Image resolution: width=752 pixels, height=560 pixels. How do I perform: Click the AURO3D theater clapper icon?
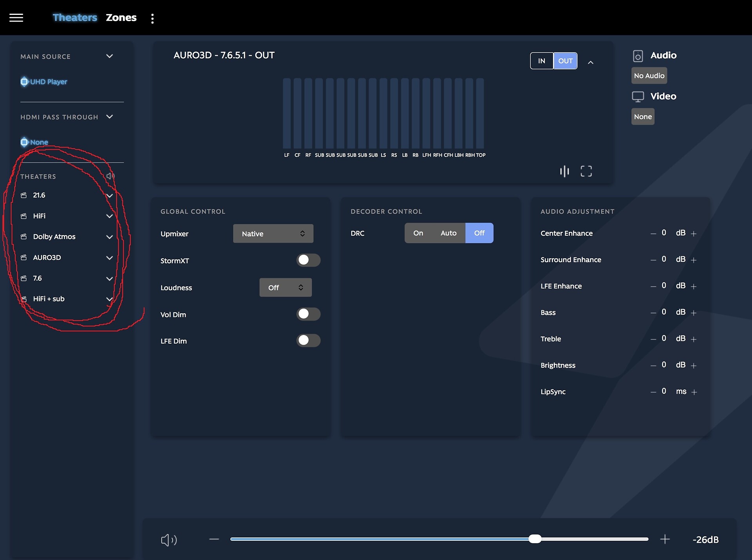(24, 257)
